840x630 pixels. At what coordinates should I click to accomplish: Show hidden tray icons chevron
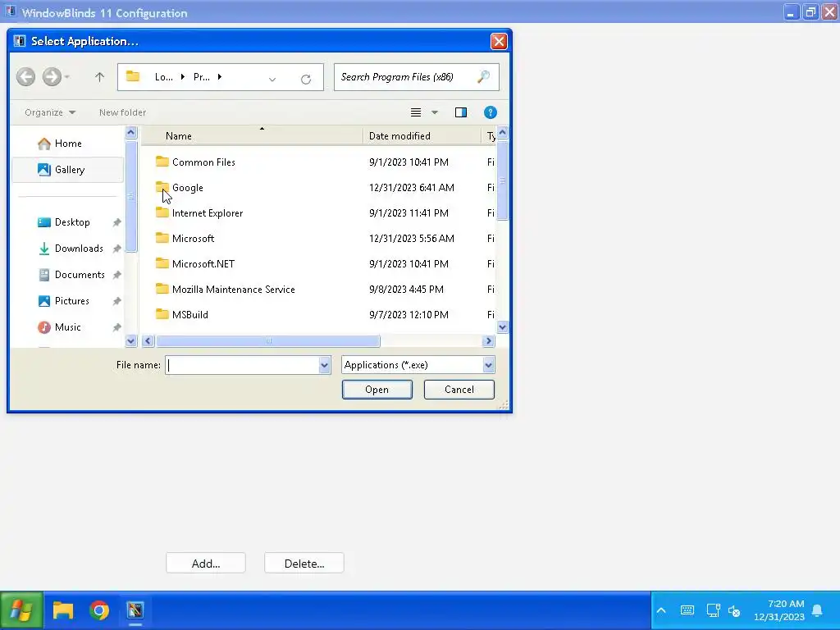point(661,610)
